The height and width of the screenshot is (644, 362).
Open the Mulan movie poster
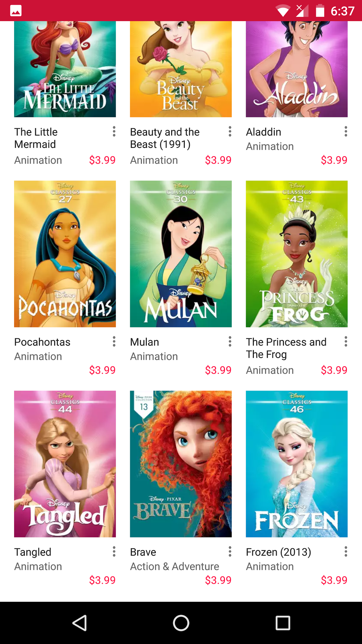(x=181, y=254)
